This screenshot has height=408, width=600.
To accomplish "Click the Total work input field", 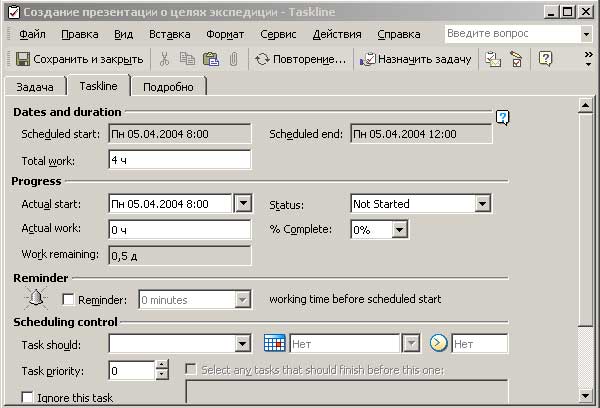I will pyautogui.click(x=179, y=160).
